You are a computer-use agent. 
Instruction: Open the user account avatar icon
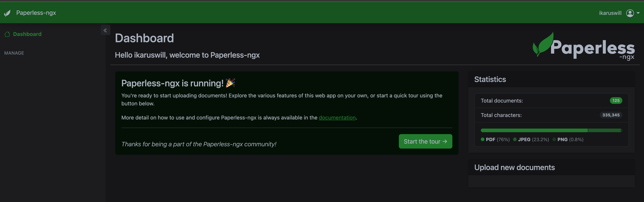click(x=630, y=13)
